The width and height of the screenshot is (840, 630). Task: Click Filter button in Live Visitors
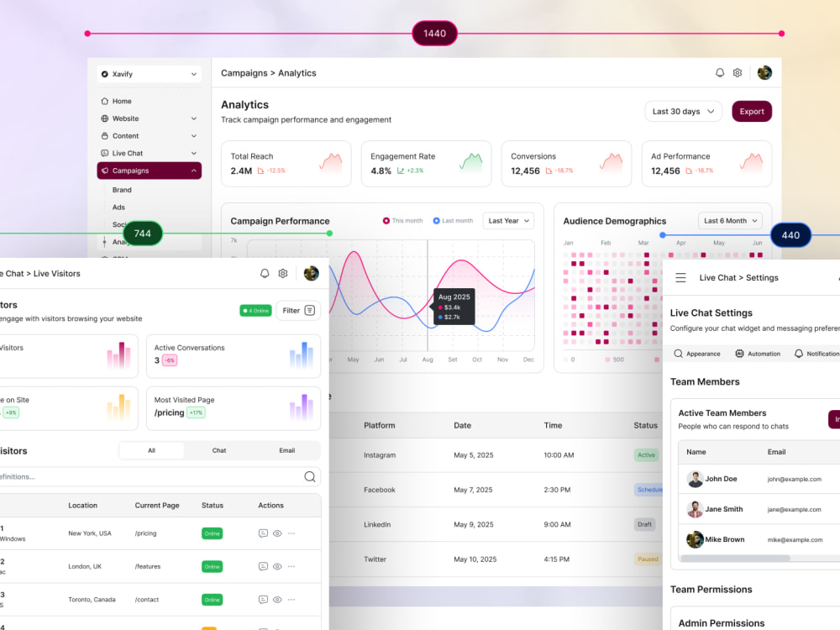click(298, 311)
